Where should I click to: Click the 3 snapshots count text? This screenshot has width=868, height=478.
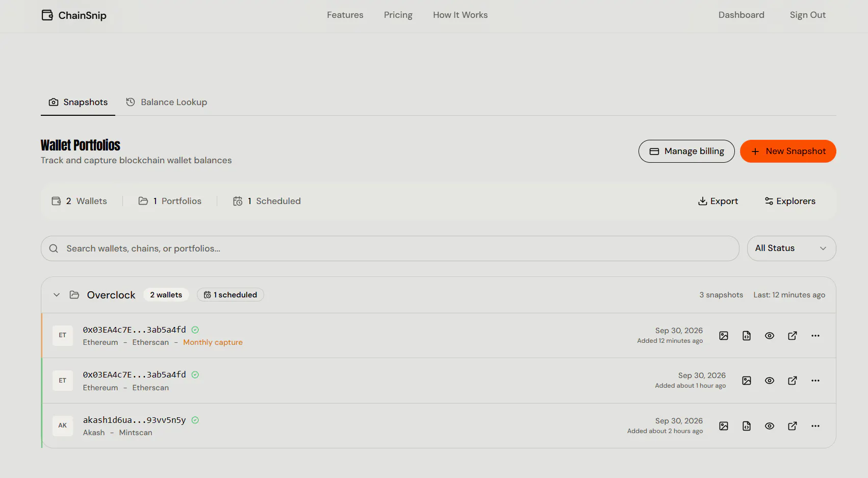pyautogui.click(x=721, y=295)
